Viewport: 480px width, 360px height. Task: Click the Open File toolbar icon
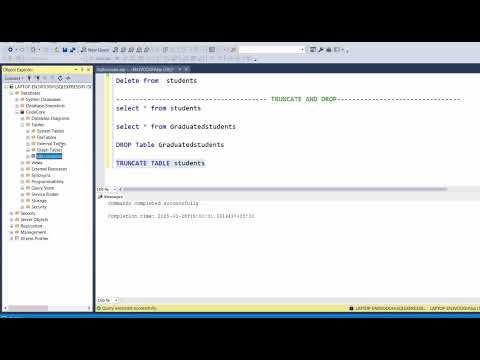[57, 50]
